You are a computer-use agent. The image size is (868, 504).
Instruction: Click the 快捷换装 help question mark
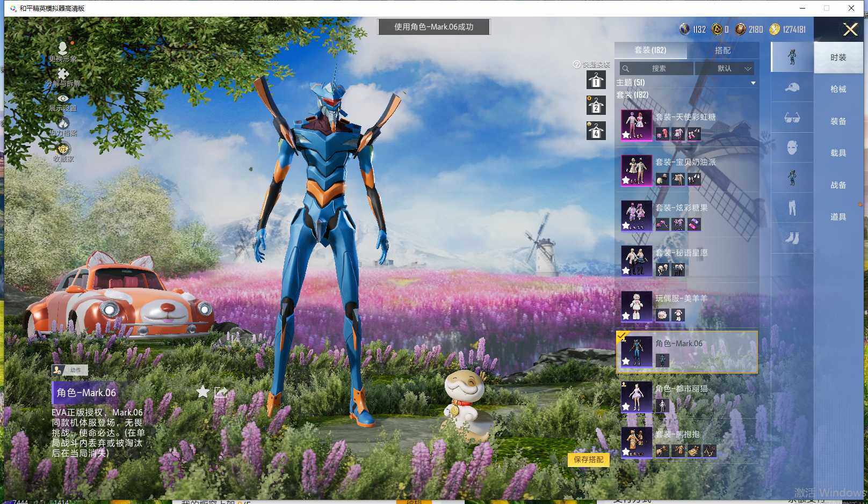[x=577, y=64]
